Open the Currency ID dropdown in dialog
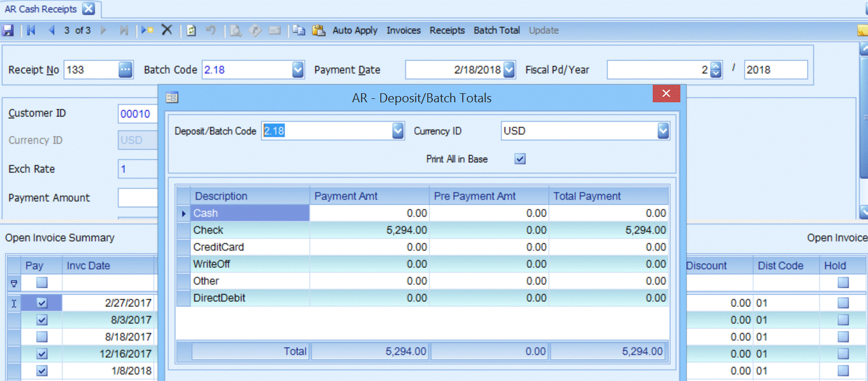This screenshot has width=868, height=381. [663, 131]
